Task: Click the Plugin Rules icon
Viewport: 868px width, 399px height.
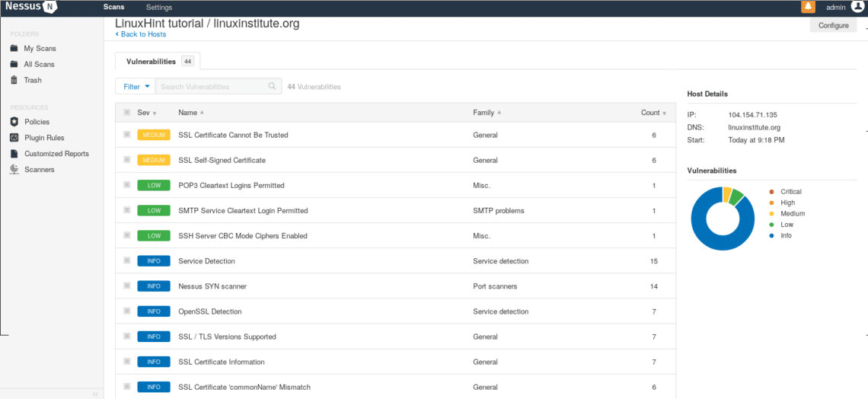Action: coord(14,138)
